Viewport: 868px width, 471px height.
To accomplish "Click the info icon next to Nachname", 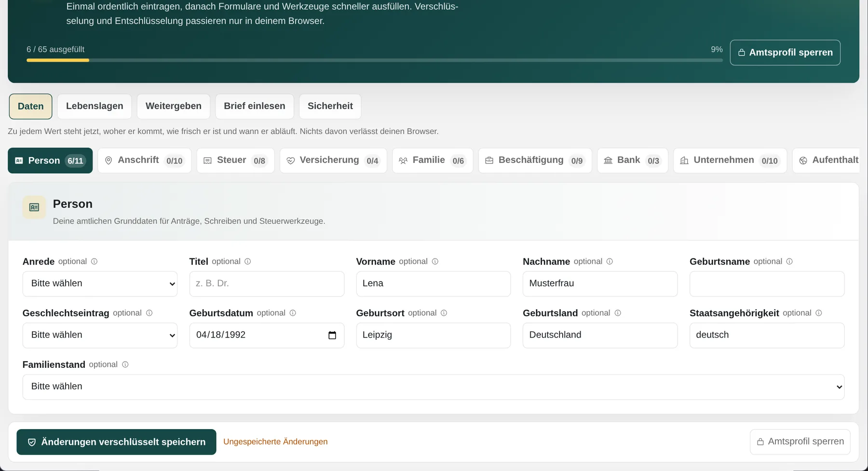I will (610, 261).
